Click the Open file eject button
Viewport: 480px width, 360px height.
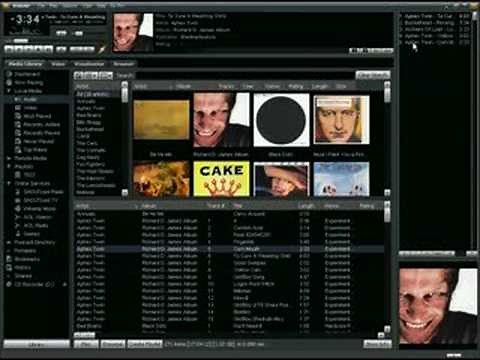[61, 49]
